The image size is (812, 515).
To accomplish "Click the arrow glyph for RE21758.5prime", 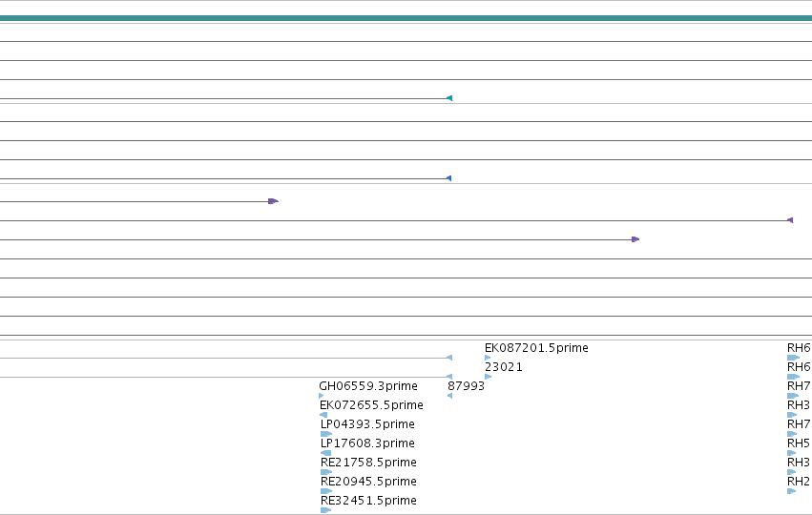I will pyautogui.click(x=326, y=472).
